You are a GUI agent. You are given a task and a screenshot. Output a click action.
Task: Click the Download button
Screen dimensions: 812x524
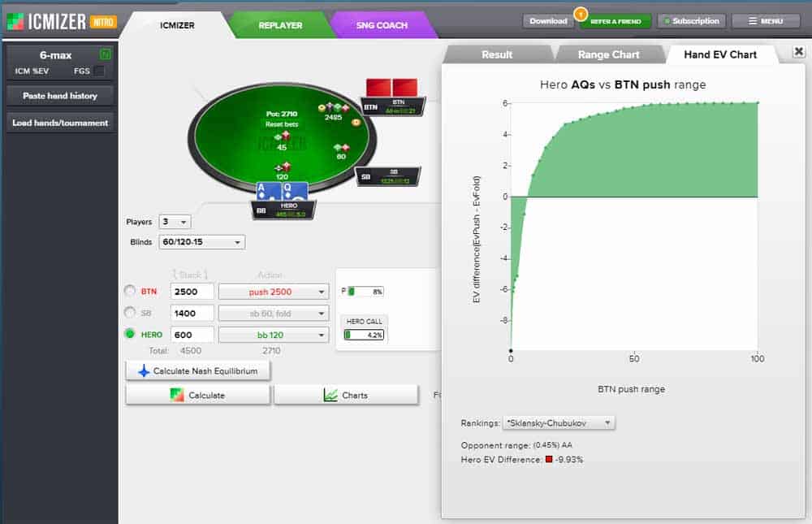coord(548,21)
